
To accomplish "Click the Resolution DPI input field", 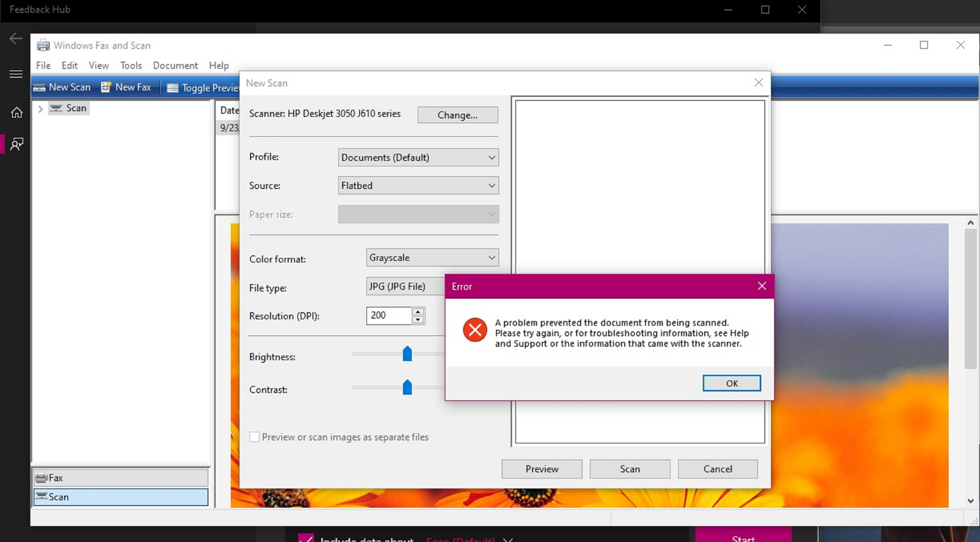I will [389, 315].
